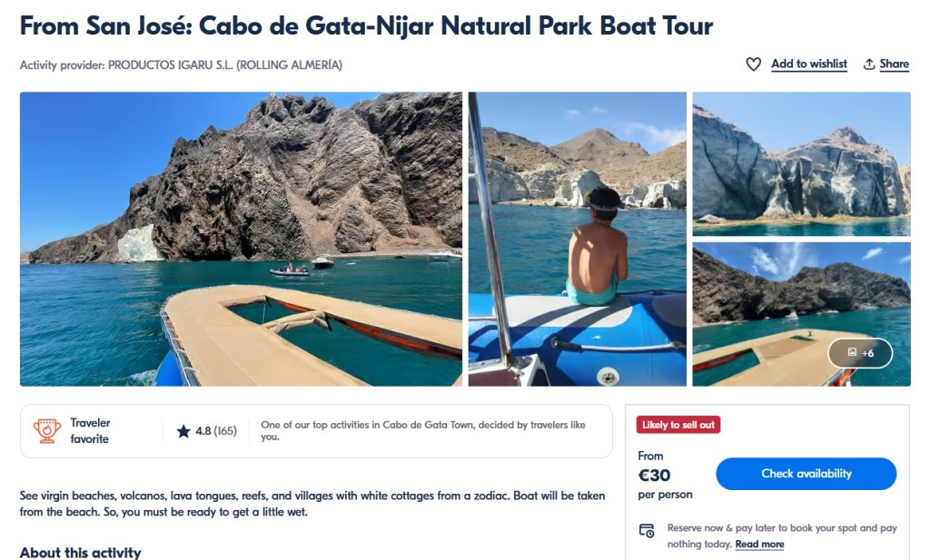
Task: Click the Likely to sell out badge
Action: (678, 425)
